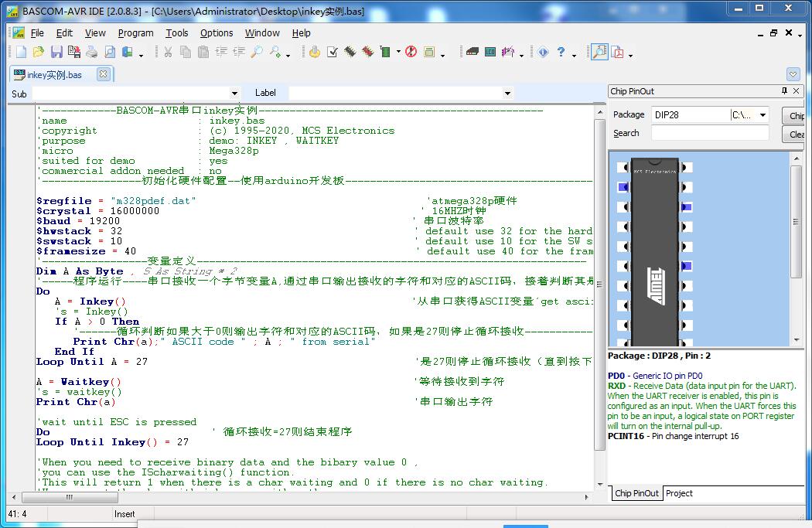This screenshot has height=528, width=812.
Task: Click into the chip Search field
Action: 710,133
